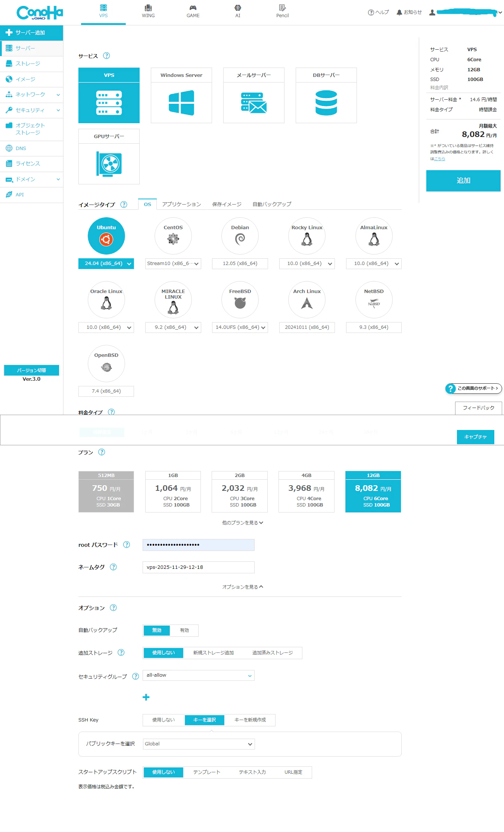This screenshot has width=504, height=832.
Task: Open the help icon beside イメージタイプ
Action: [124, 205]
